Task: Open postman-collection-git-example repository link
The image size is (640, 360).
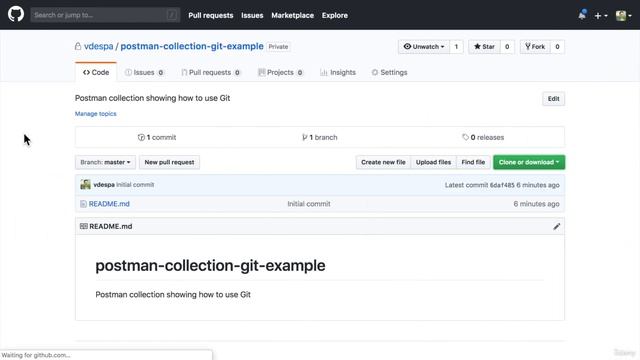Action: (192, 46)
